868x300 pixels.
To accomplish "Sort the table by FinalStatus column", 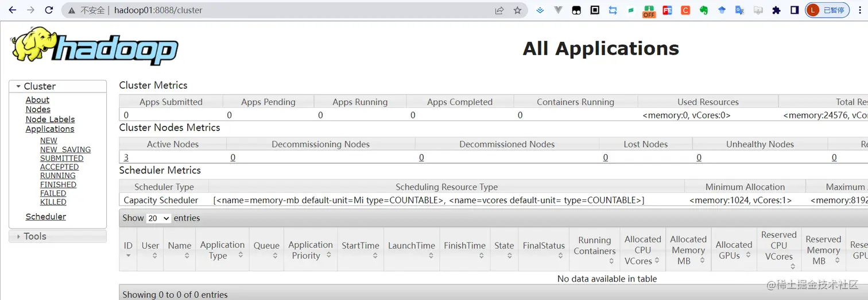I will pyautogui.click(x=544, y=249).
